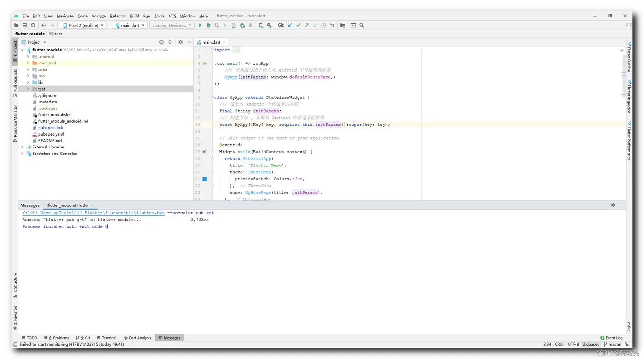Click the Stop square icon
Screen dimensions: 644x359
tap(250, 25)
